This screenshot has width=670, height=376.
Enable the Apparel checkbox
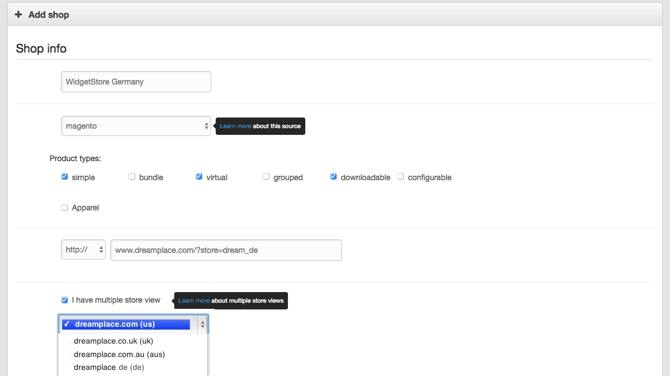(x=65, y=208)
